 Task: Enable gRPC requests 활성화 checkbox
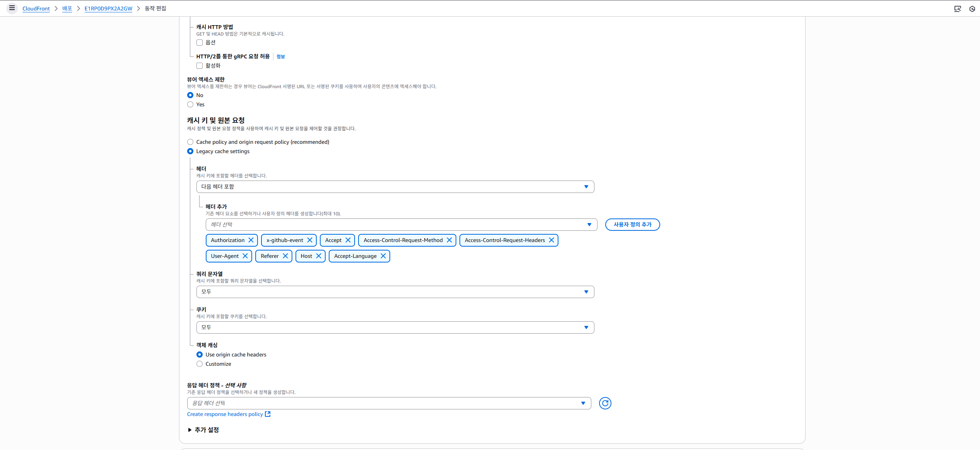tap(200, 66)
